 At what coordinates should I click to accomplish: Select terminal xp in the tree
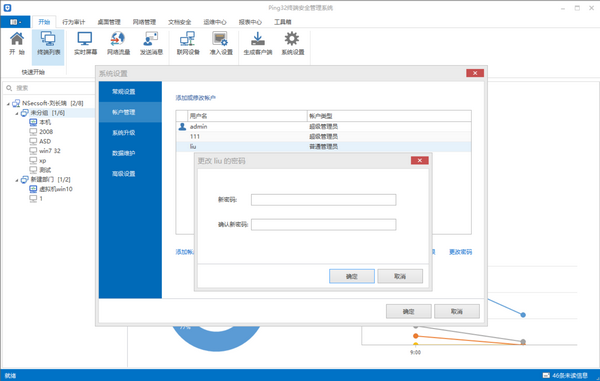(x=42, y=160)
